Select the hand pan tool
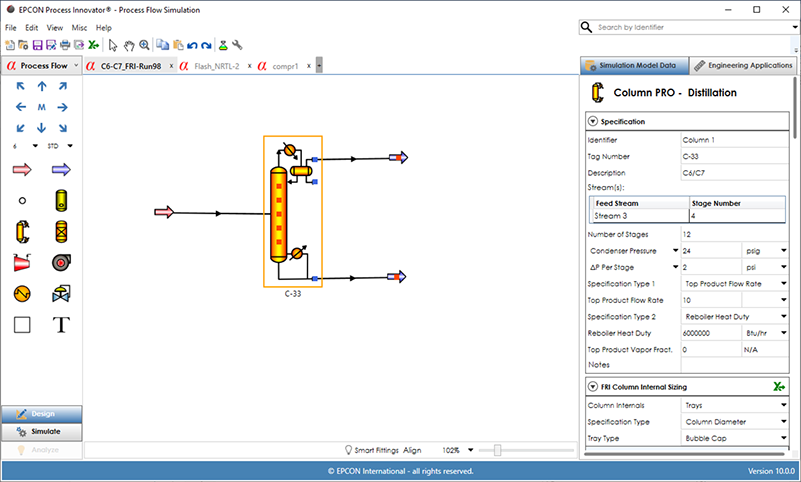 pos(129,45)
